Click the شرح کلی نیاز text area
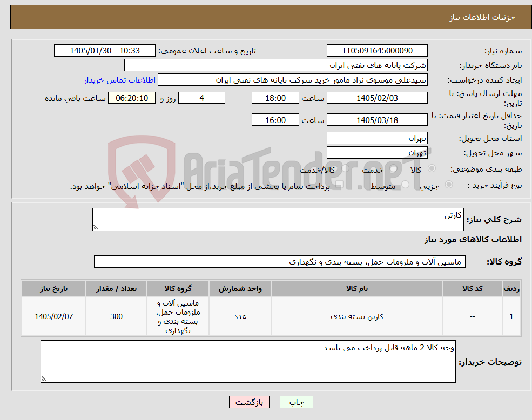Viewport: 532px width, 420px height. click(x=278, y=220)
